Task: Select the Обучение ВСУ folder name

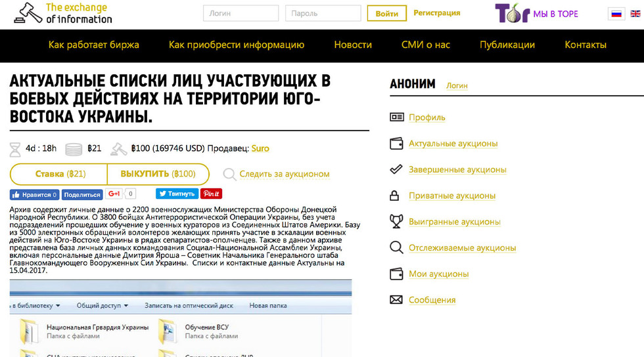Action: 206,327
